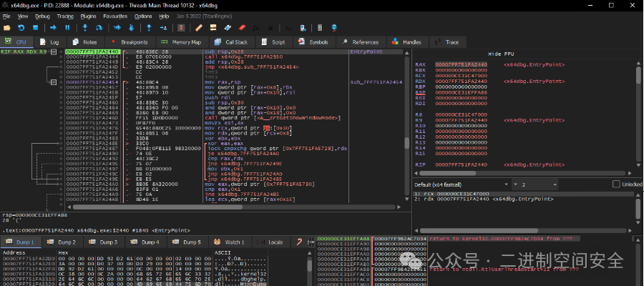Viewport: 644px width, 286px height.
Task: Stop debugging with the blue square icon
Action: tap(36, 27)
